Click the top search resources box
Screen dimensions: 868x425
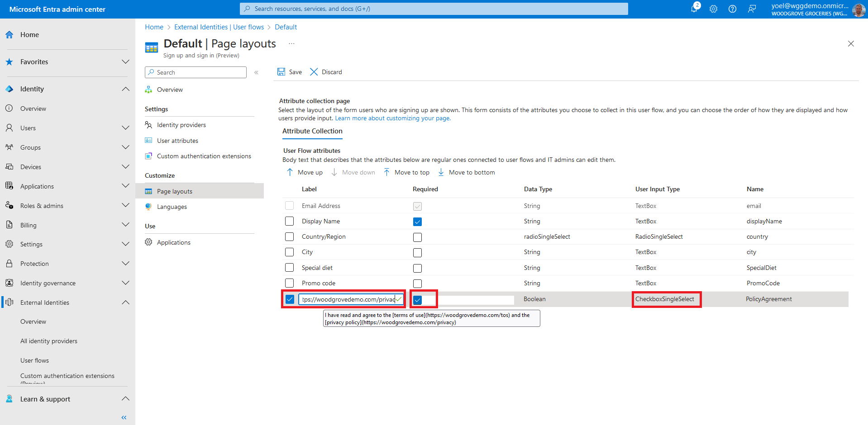(x=434, y=9)
